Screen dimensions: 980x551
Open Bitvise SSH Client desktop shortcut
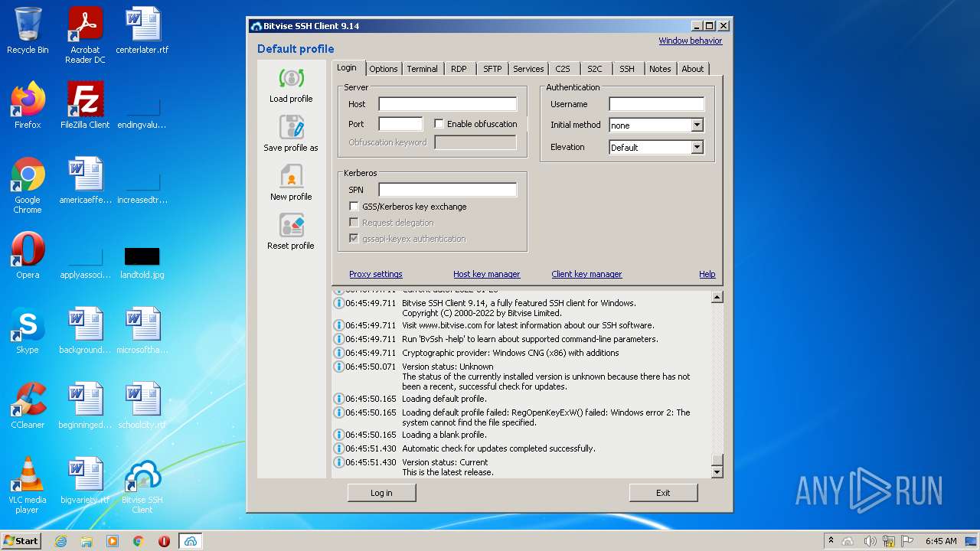click(142, 485)
